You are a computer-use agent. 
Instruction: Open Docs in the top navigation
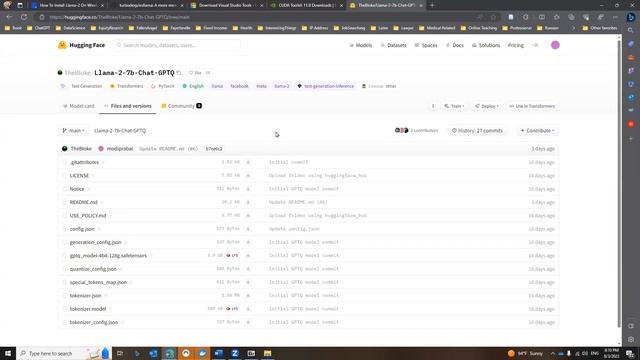(x=455, y=45)
